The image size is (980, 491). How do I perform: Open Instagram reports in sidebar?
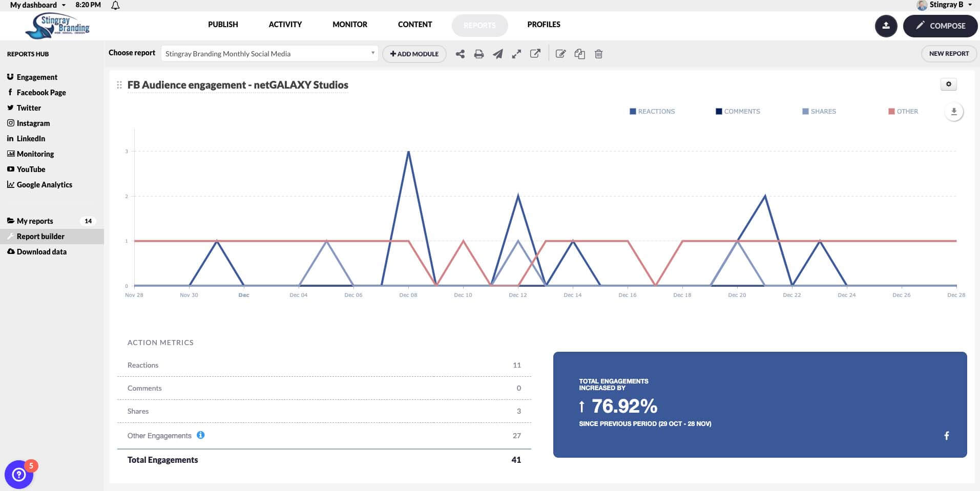33,123
